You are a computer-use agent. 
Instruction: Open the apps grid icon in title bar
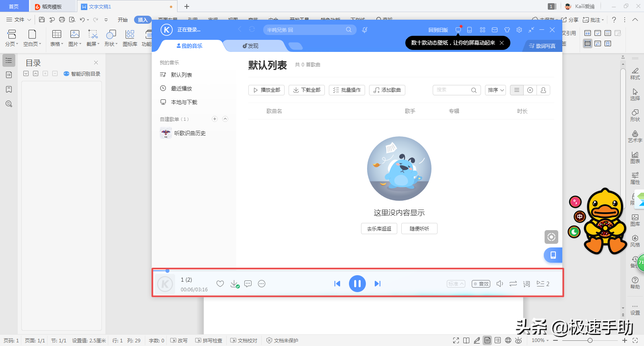point(483,30)
